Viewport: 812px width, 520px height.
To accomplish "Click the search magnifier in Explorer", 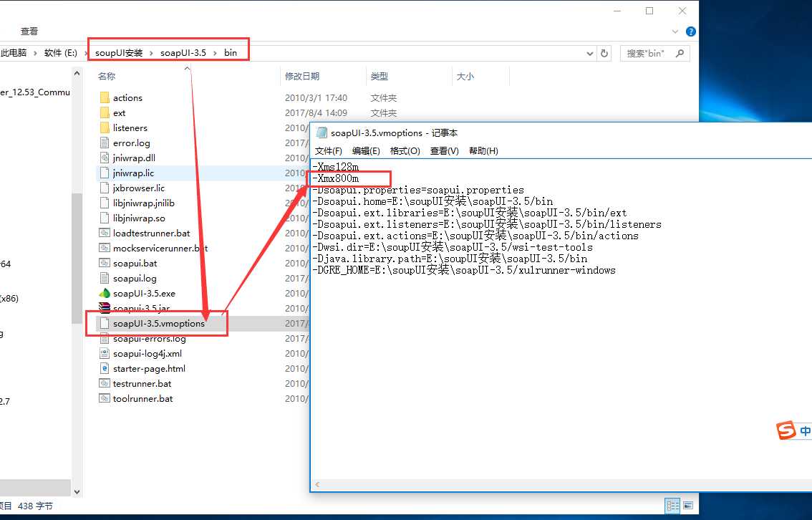I will pyautogui.click(x=680, y=53).
